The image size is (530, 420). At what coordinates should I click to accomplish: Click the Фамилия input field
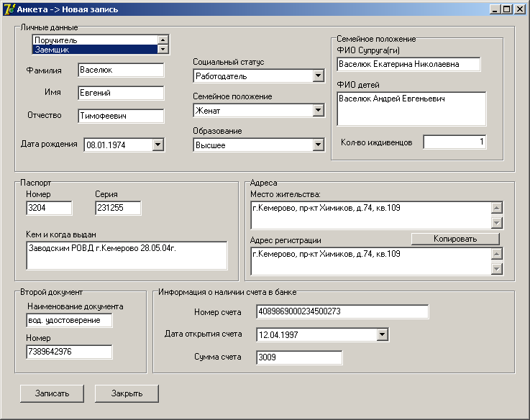tap(121, 70)
